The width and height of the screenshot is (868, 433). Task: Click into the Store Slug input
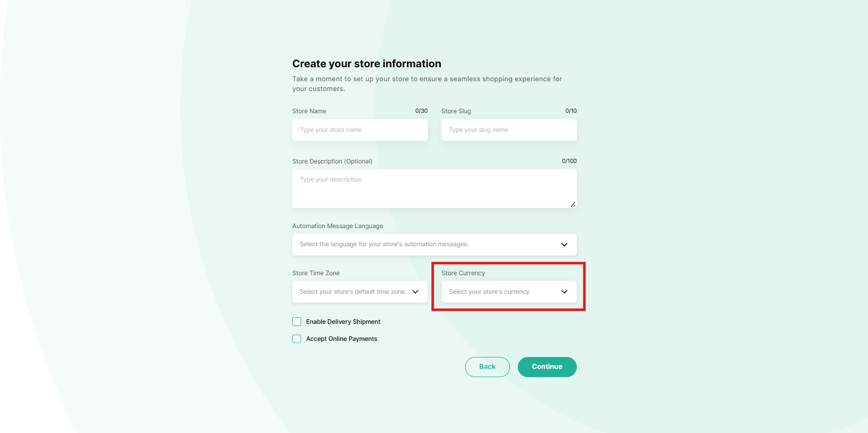pos(508,130)
